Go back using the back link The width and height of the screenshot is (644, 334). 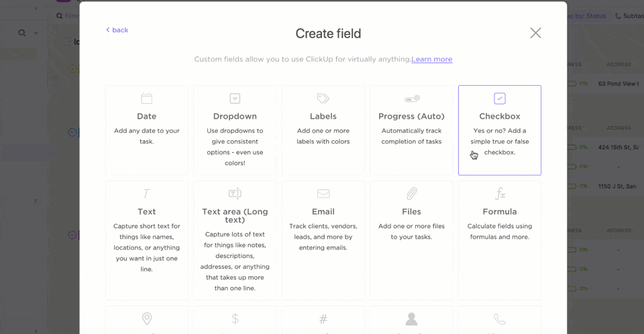(117, 30)
